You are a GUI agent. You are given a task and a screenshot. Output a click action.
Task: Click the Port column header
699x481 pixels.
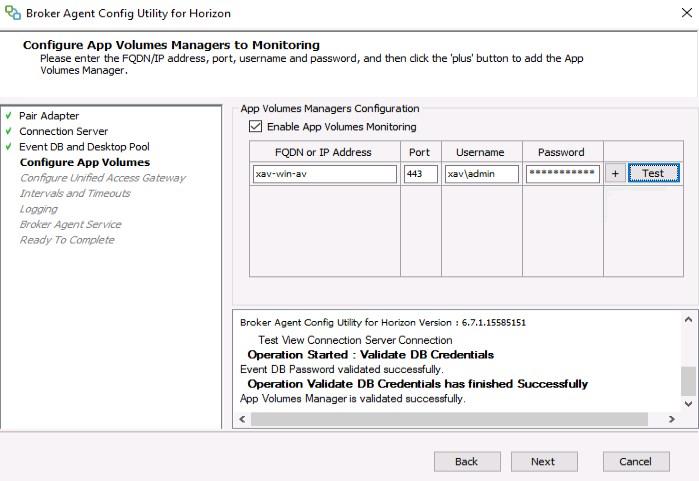419,152
